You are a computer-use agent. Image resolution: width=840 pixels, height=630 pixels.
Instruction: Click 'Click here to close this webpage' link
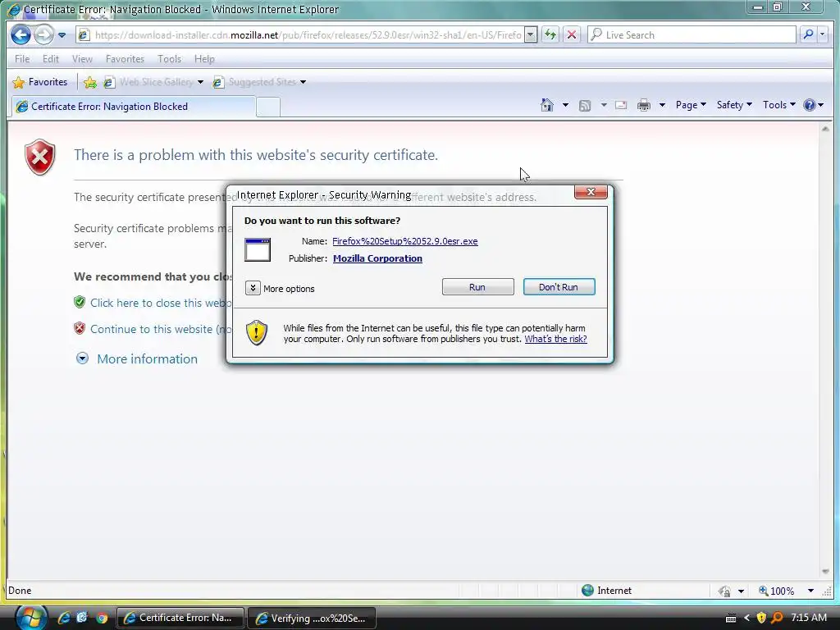coord(161,304)
